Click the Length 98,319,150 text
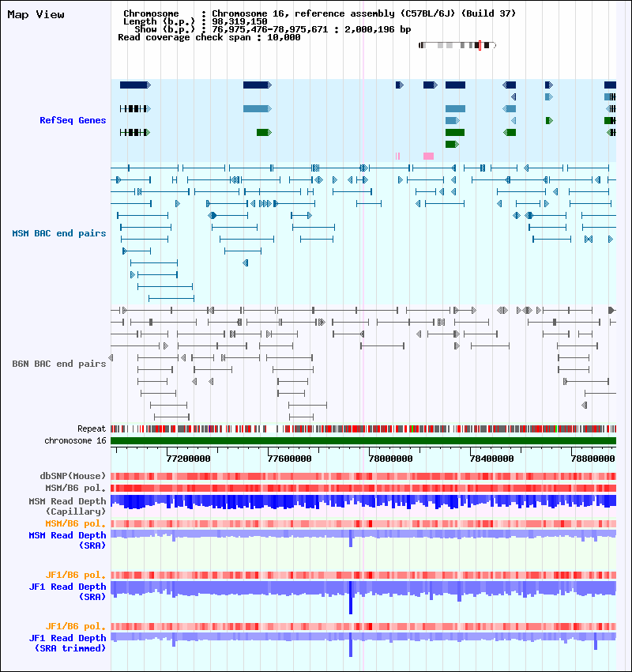Image resolution: width=632 pixels, height=672 pixels. coord(195,21)
